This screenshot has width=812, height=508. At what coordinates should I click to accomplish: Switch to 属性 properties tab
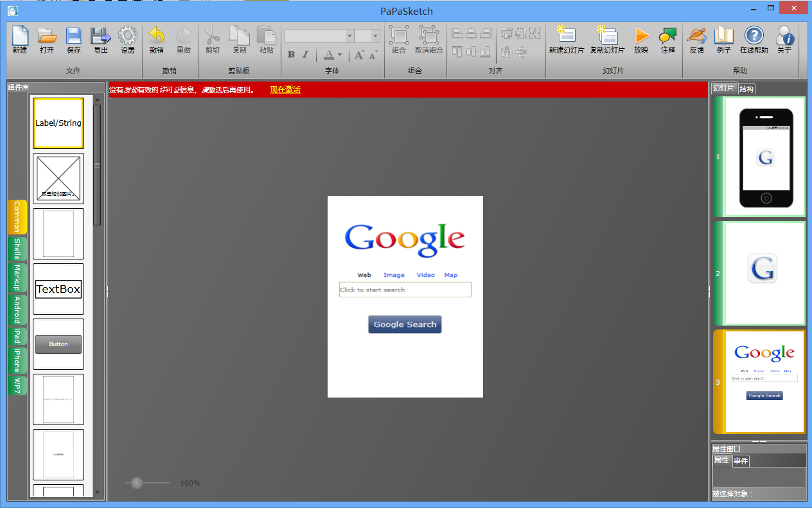click(x=721, y=460)
